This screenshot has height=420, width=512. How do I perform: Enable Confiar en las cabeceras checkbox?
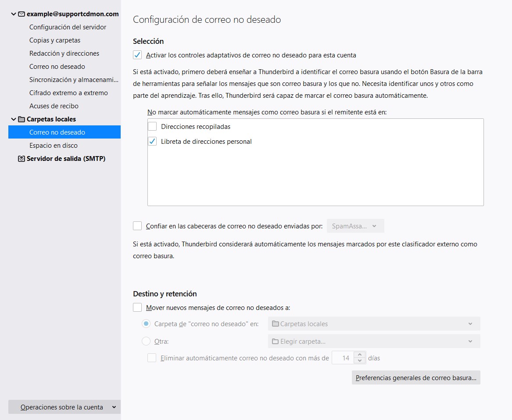137,226
